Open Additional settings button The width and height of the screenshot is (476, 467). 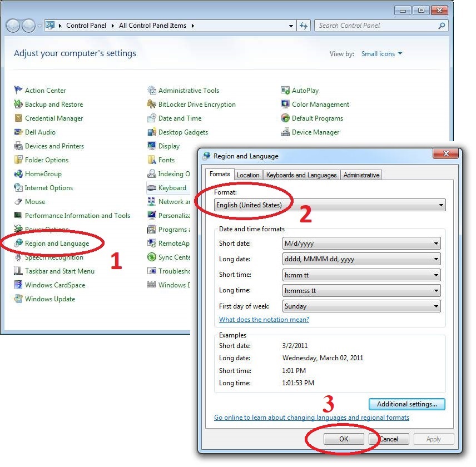(407, 404)
